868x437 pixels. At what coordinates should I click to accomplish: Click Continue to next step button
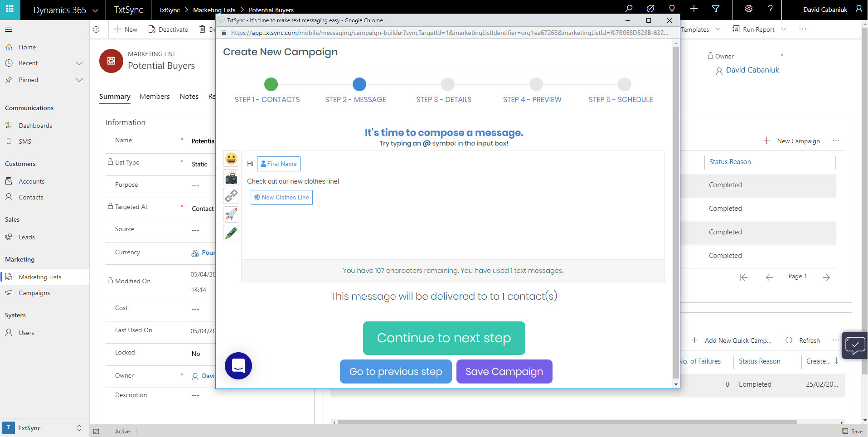444,338
